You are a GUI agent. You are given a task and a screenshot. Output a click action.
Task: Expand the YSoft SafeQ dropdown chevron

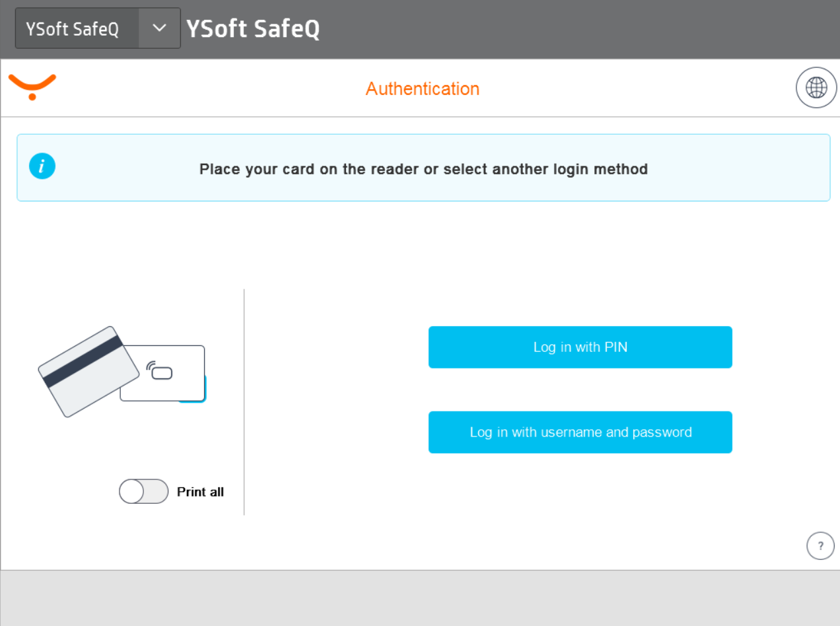[x=159, y=28]
